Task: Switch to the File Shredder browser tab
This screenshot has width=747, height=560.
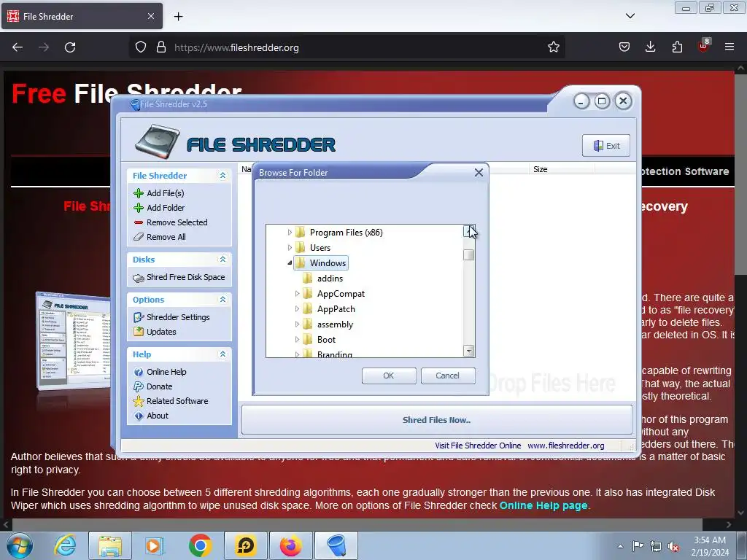Action: pos(82,16)
